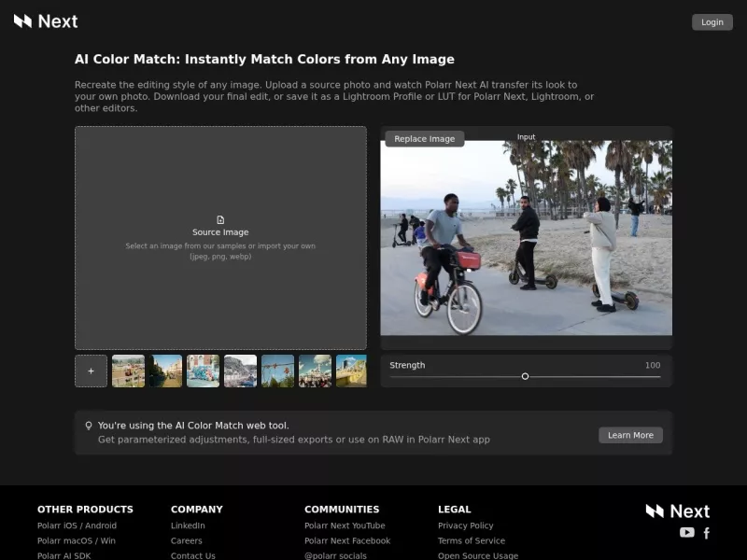This screenshot has height=560, width=747.
Task: Click the lightbulb tip icon
Action: 89,426
